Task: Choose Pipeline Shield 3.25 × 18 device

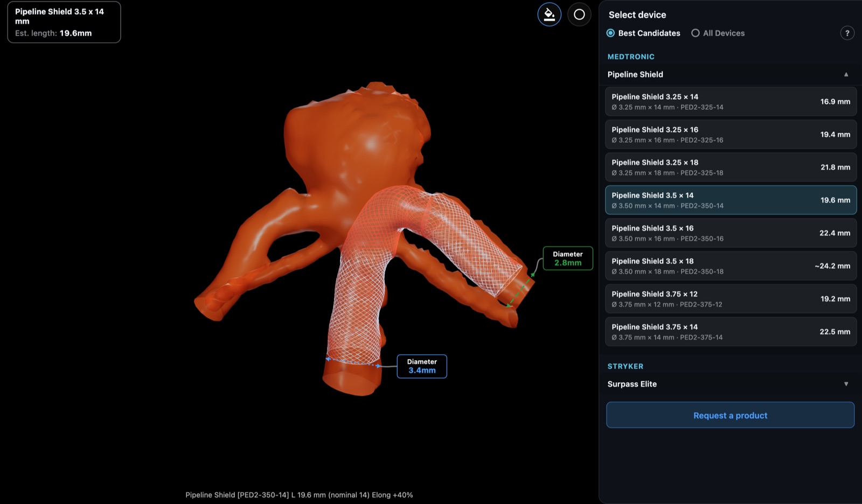Action: (731, 167)
